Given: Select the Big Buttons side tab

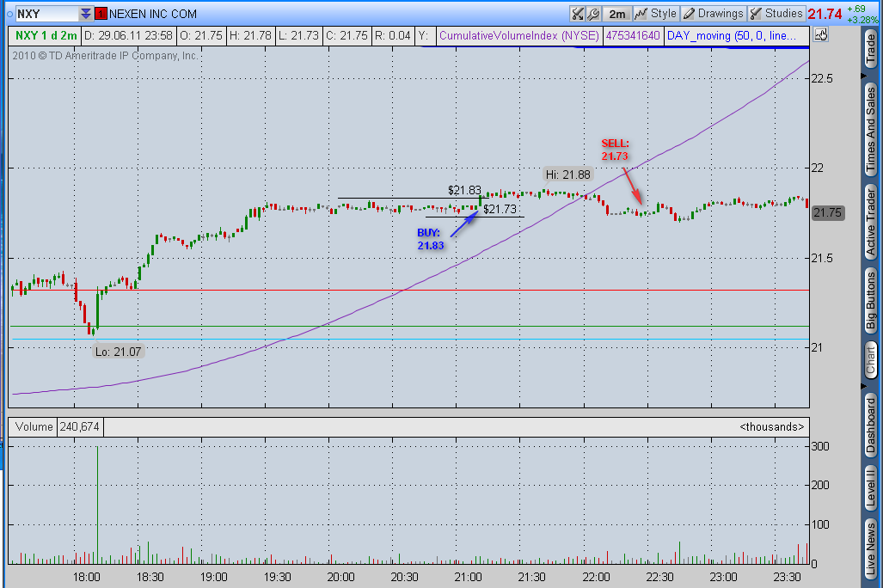Looking at the screenshot, I should pyautogui.click(x=871, y=301).
